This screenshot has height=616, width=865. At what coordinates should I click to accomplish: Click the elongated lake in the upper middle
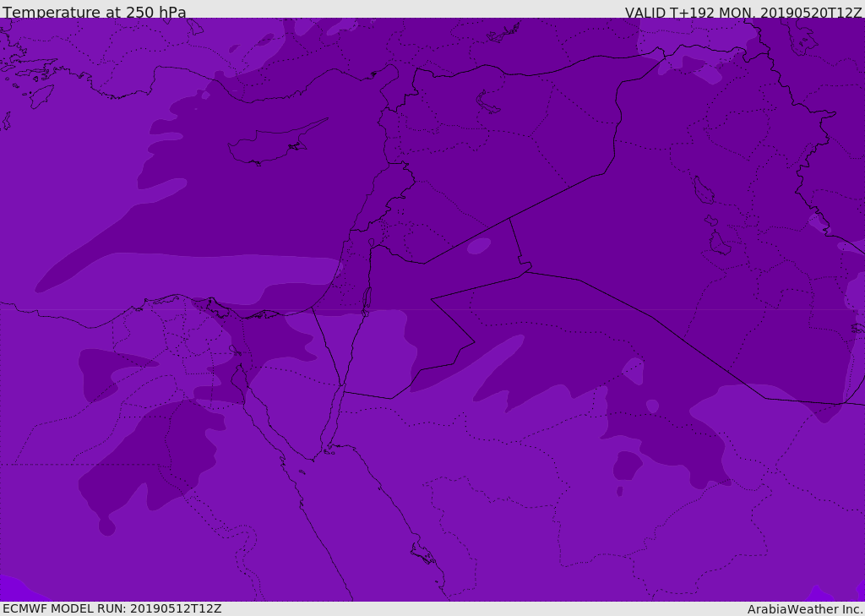pos(488,103)
